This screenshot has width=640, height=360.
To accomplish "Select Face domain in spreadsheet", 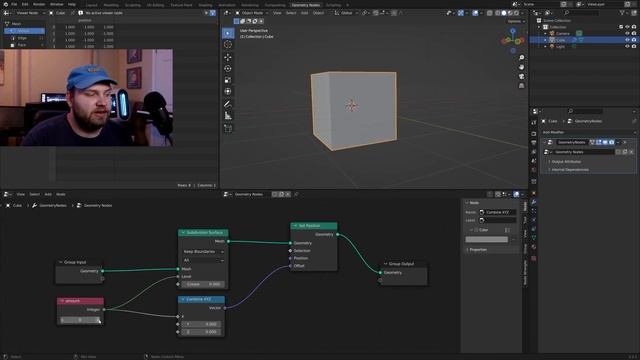I will [22, 45].
